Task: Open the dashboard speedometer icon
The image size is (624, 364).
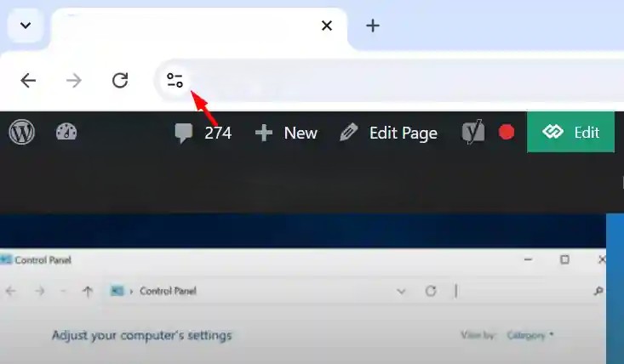Action: 66,132
